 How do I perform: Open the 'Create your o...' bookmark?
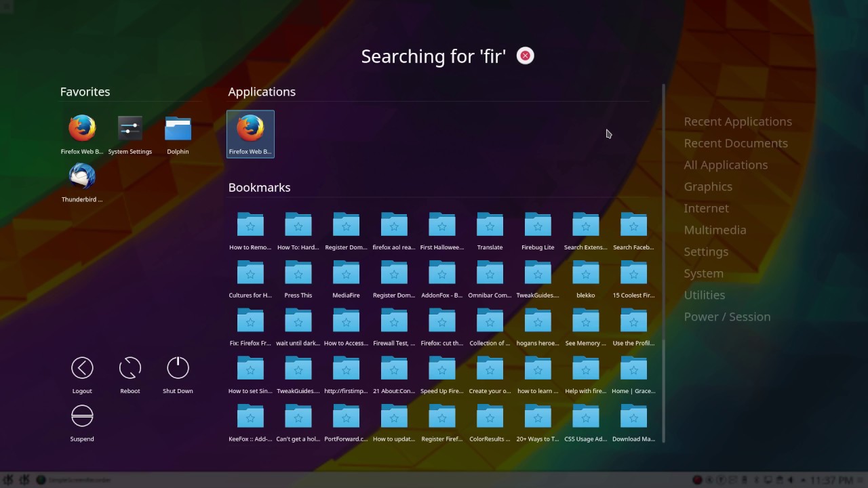pyautogui.click(x=490, y=375)
